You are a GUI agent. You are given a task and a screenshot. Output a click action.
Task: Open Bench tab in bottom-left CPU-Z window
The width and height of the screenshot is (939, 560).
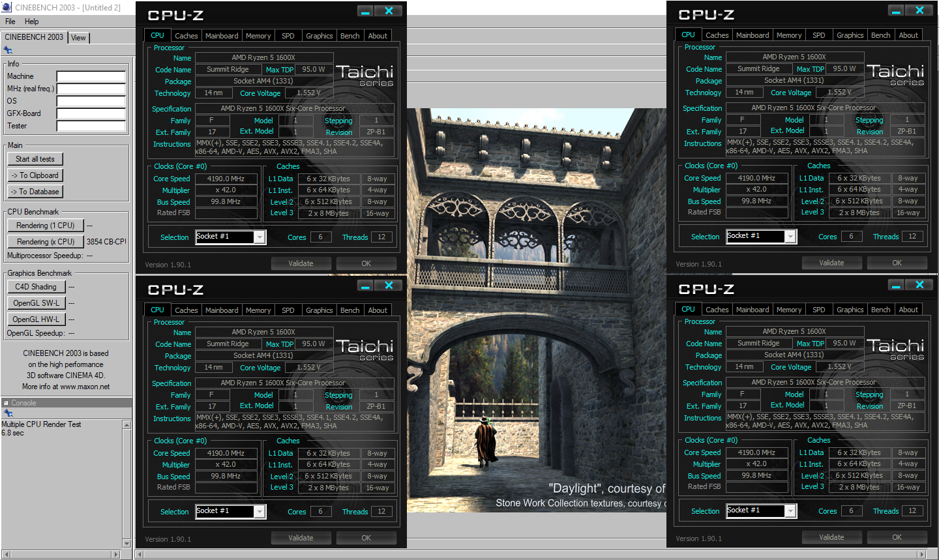(x=350, y=310)
